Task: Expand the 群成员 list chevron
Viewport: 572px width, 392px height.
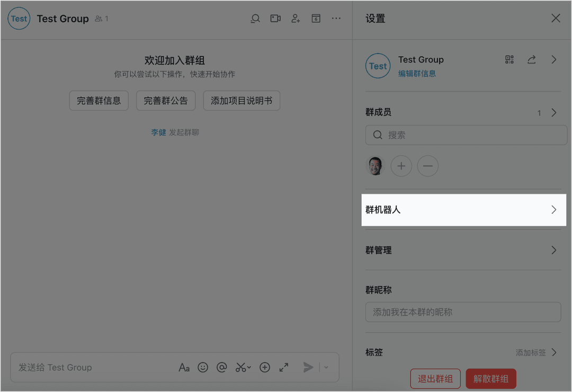Action: pyautogui.click(x=554, y=112)
